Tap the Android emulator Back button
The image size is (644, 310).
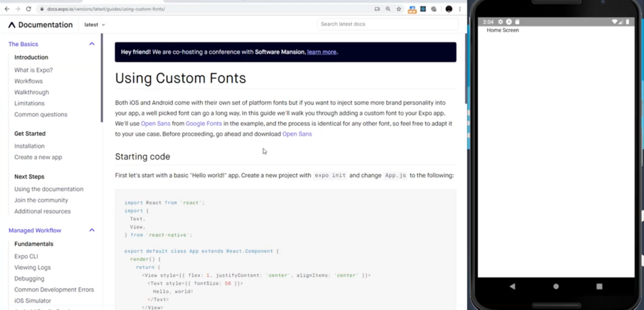[x=512, y=286]
